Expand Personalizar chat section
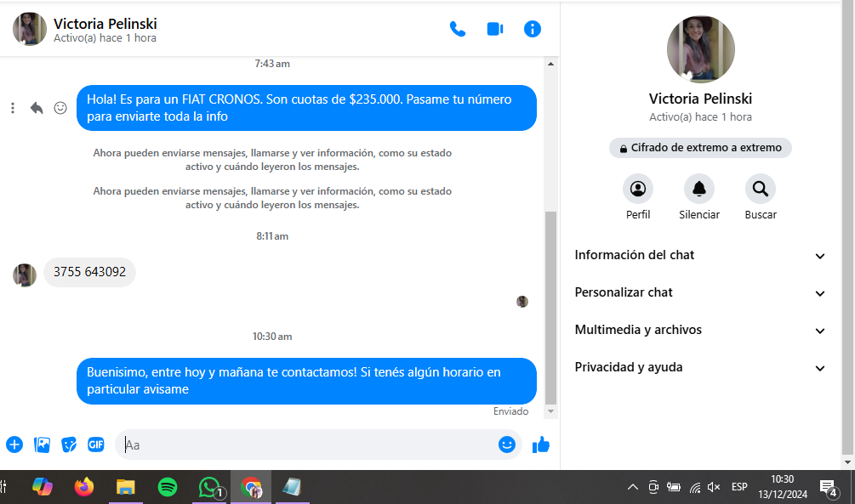The width and height of the screenshot is (855, 504). click(700, 292)
